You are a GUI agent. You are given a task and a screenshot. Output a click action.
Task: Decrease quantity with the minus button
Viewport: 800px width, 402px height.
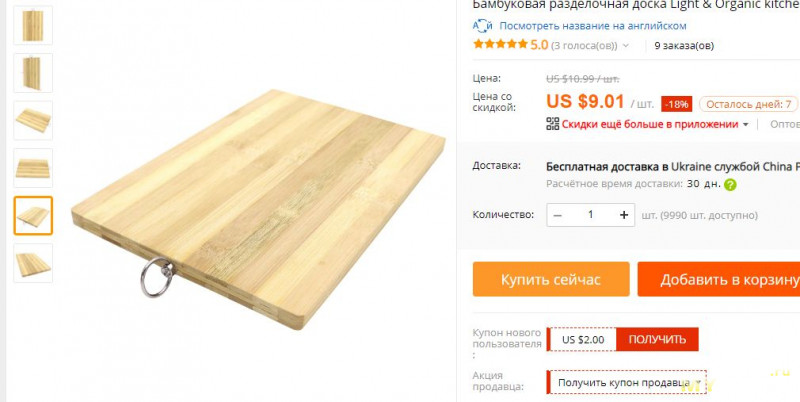click(558, 215)
